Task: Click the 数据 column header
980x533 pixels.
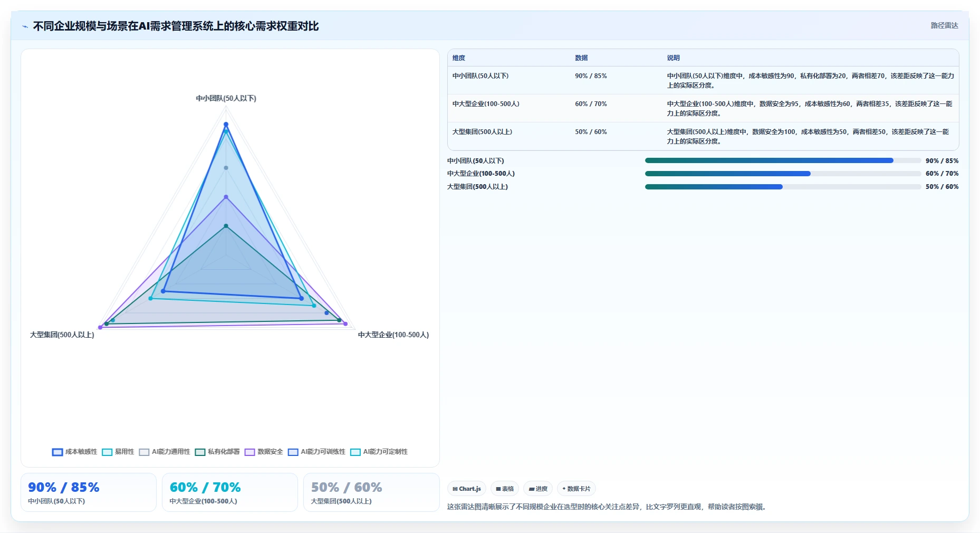Action: coord(581,58)
